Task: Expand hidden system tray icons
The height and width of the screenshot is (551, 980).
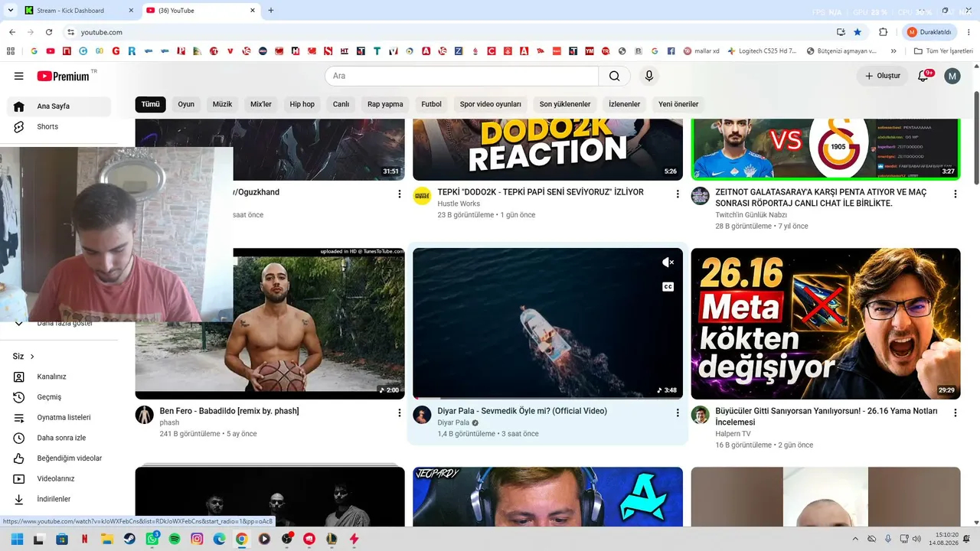Action: [x=856, y=539]
